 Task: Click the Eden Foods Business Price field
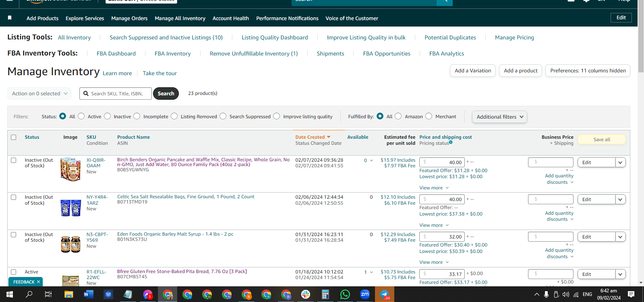pyautogui.click(x=551, y=236)
